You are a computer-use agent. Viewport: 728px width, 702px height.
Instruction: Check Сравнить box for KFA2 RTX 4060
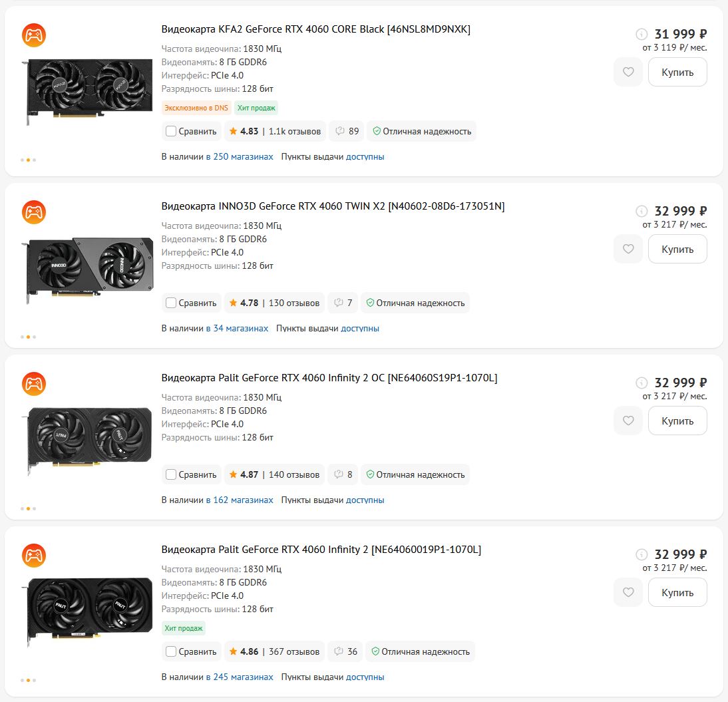[x=171, y=131]
